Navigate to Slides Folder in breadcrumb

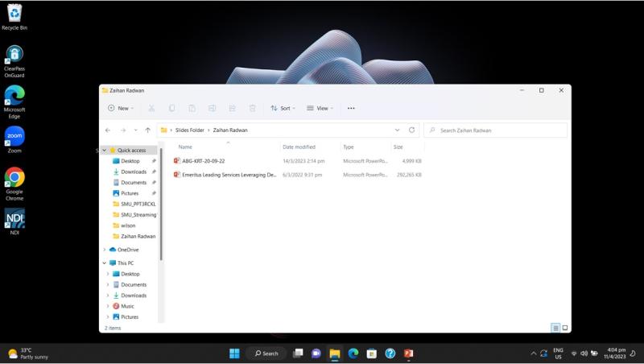click(189, 130)
